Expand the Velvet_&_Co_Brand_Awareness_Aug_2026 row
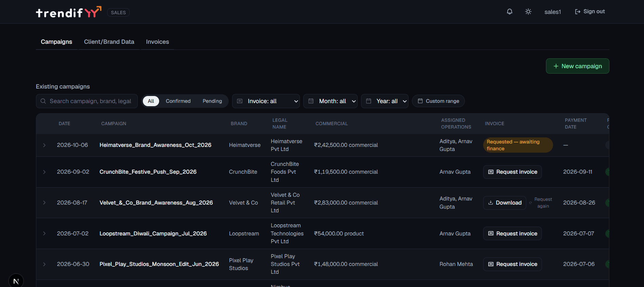Image resolution: width=644 pixels, height=287 pixels. (44, 203)
